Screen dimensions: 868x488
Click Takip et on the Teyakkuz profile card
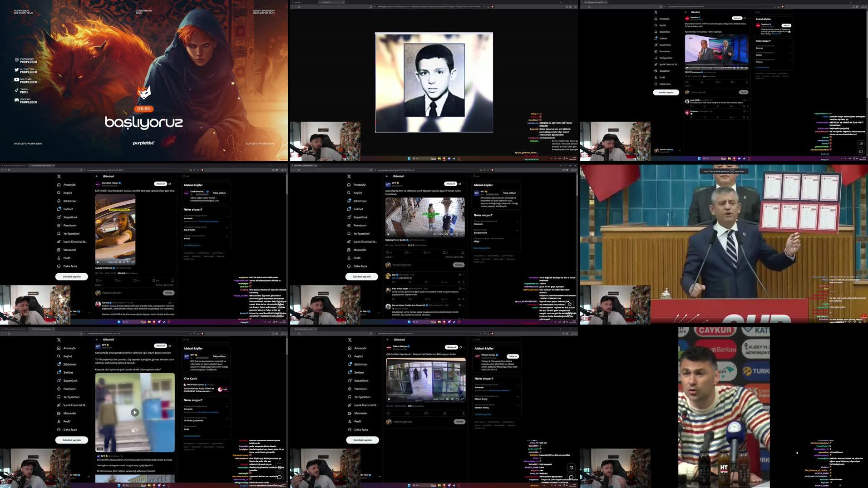786,25
